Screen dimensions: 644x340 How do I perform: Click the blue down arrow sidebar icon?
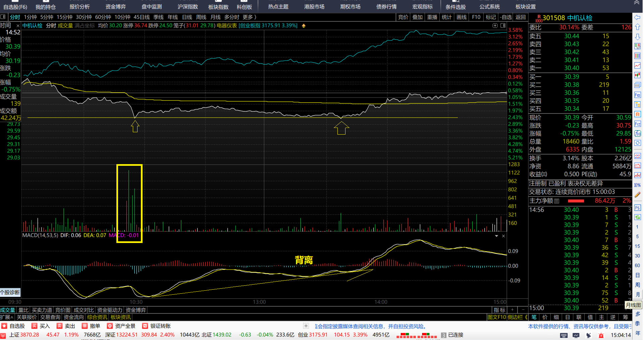pyautogui.click(x=637, y=37)
